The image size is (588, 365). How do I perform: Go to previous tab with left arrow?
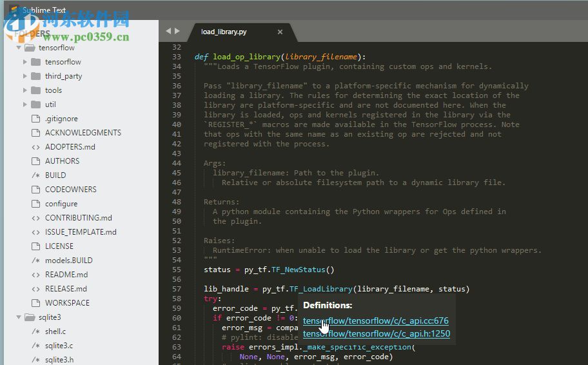(x=168, y=31)
